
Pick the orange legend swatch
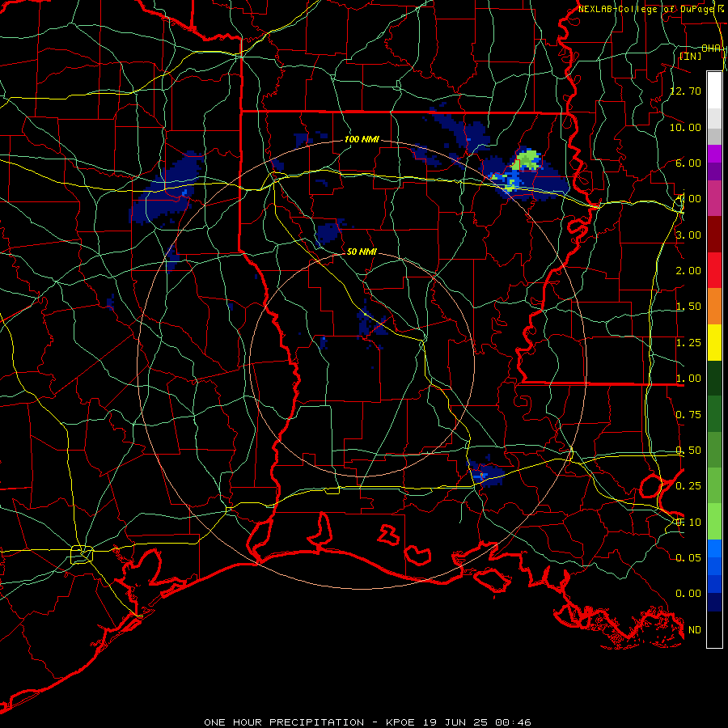coord(714,307)
